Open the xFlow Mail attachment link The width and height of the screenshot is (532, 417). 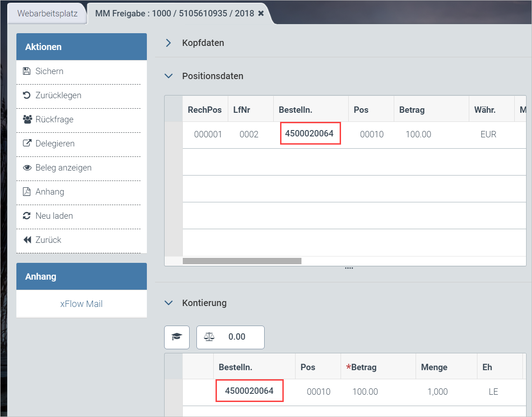pos(81,304)
